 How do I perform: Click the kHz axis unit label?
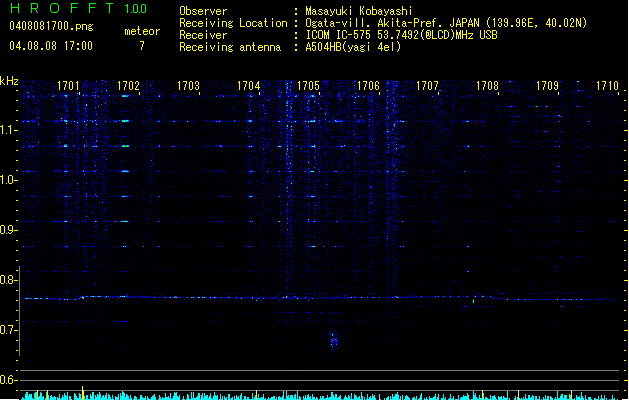tap(9, 81)
